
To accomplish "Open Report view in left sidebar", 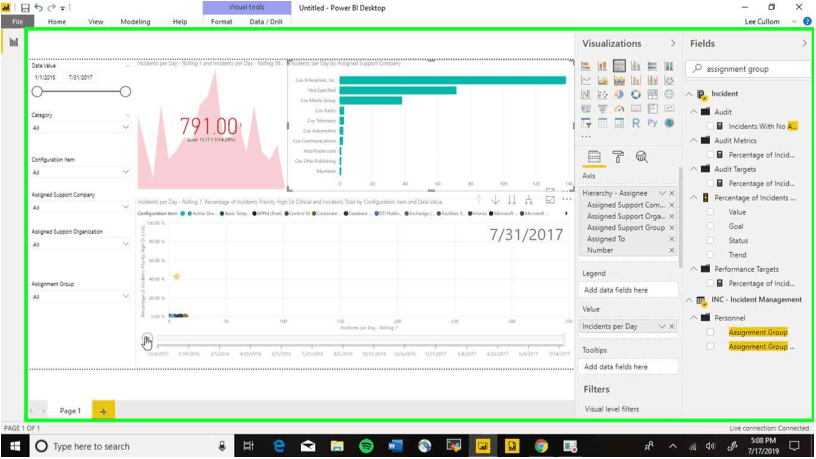I will [14, 42].
